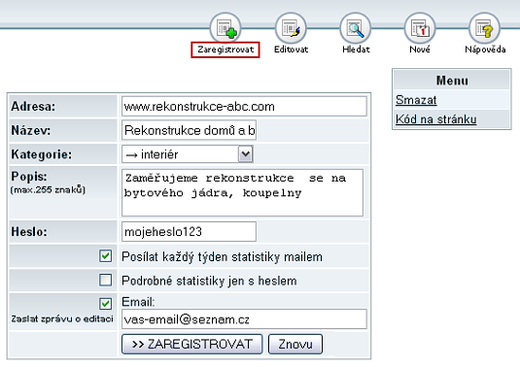Toggle Zaslat zprávu o editaci checkbox

tap(105, 304)
